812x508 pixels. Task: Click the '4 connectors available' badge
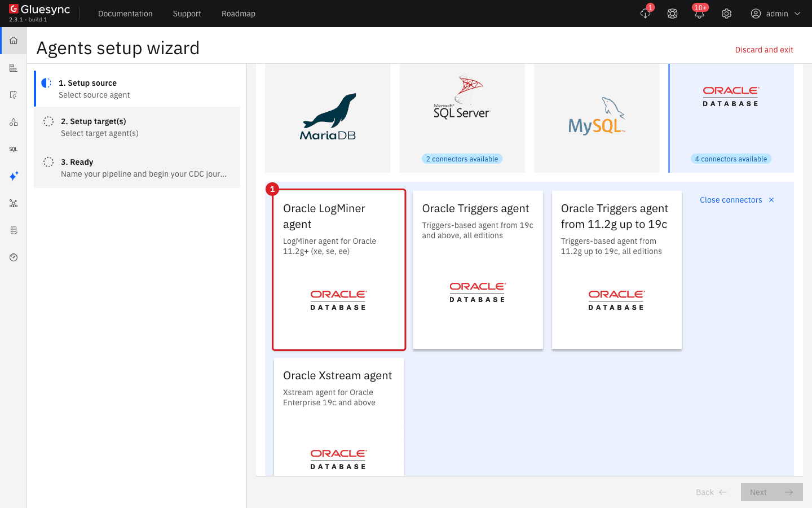[731, 159]
